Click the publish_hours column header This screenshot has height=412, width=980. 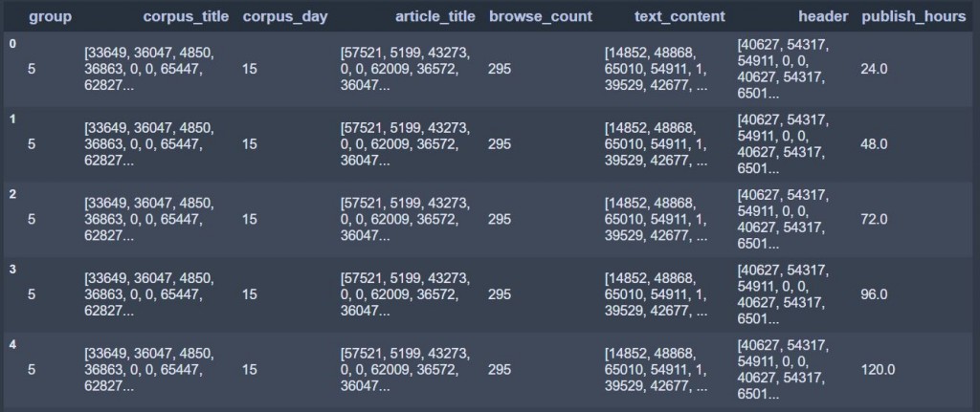914,17
